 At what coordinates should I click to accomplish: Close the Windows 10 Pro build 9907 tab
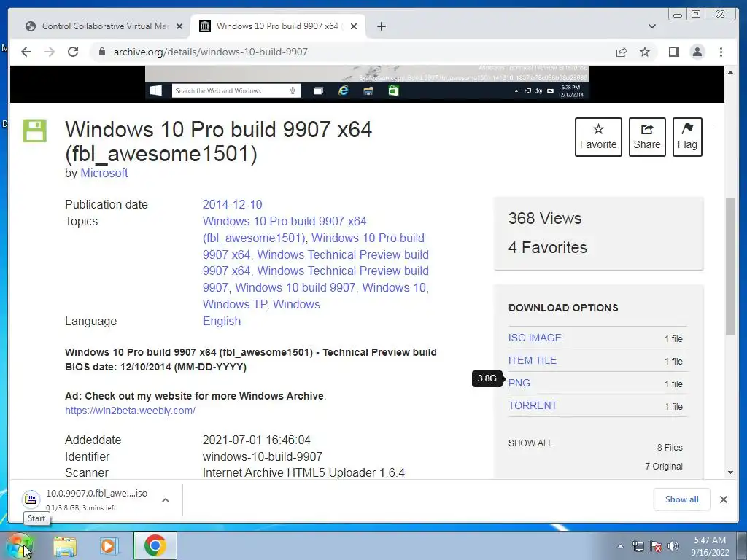(x=354, y=26)
